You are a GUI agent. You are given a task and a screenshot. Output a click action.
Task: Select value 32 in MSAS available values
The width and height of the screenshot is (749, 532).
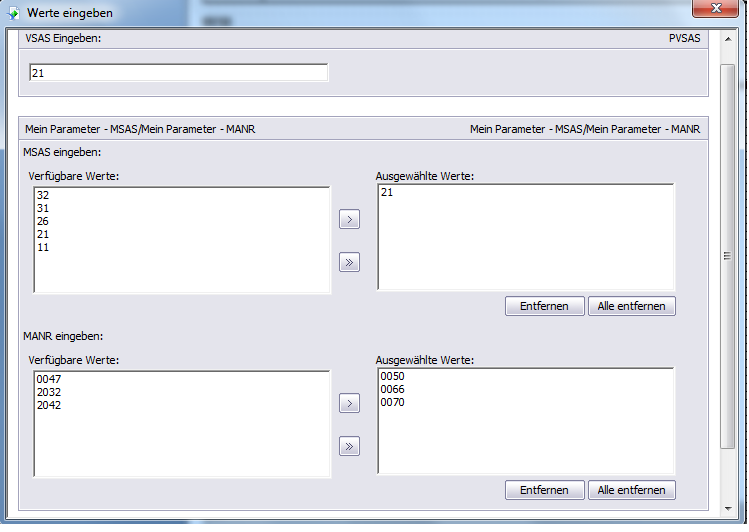click(x=43, y=195)
